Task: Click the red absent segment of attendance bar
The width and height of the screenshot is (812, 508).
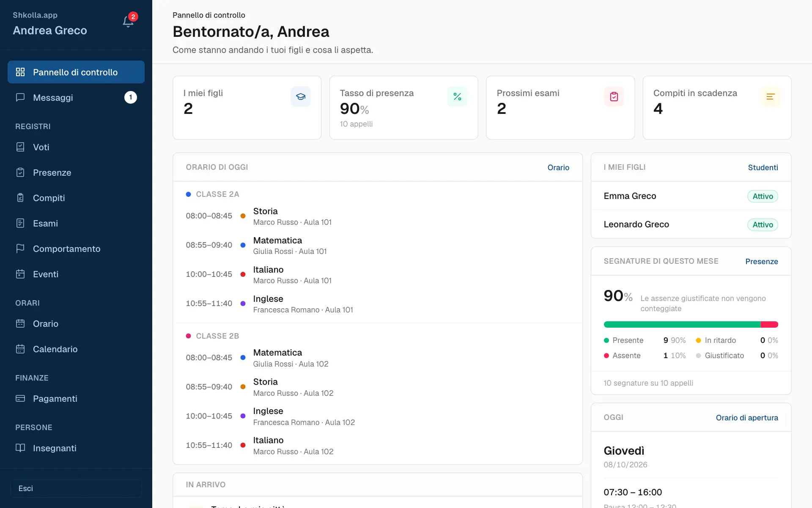Action: coord(769,324)
